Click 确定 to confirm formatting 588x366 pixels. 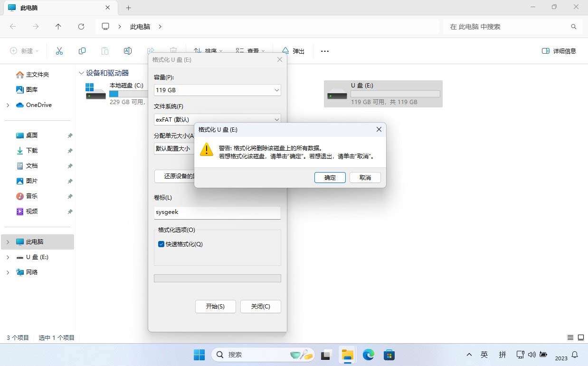tap(330, 177)
